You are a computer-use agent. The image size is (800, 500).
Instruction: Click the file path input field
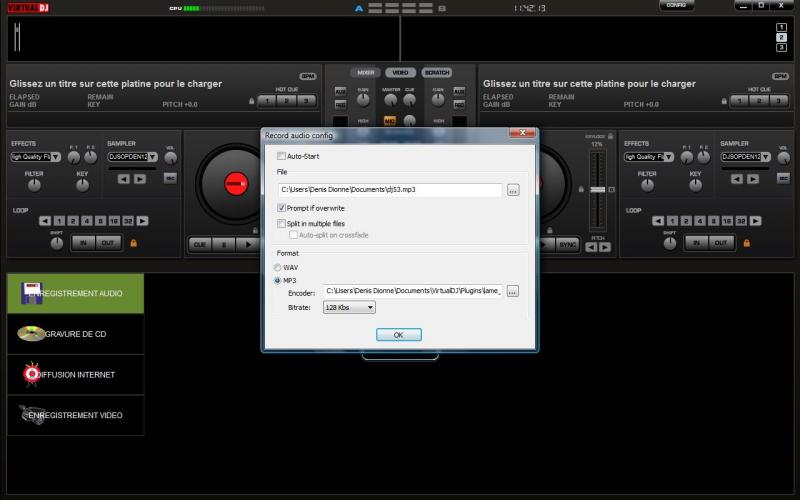(x=390, y=190)
